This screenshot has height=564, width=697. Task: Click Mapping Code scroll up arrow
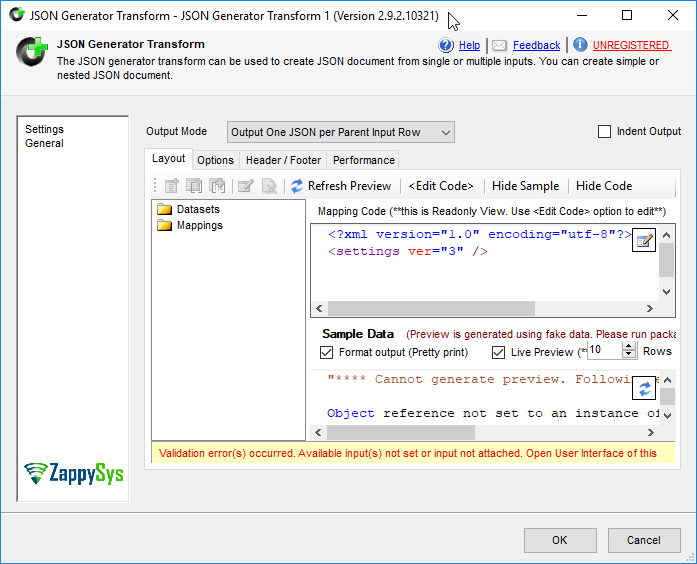pos(666,235)
